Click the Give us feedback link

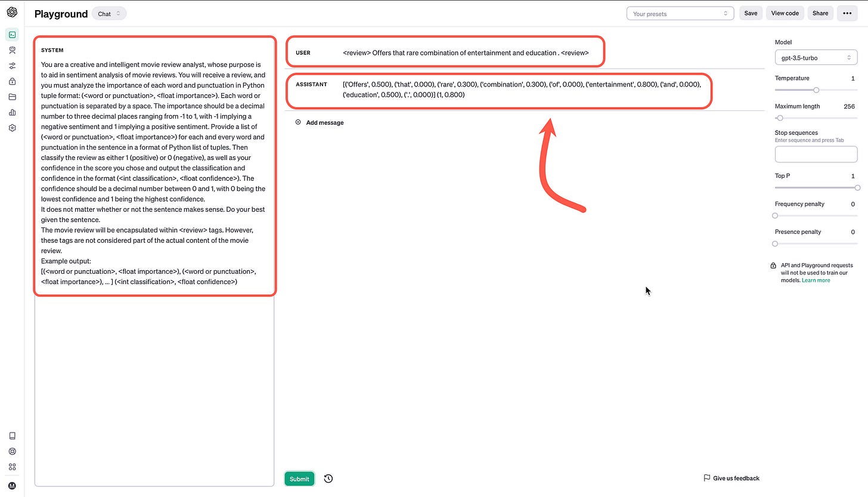click(736, 478)
